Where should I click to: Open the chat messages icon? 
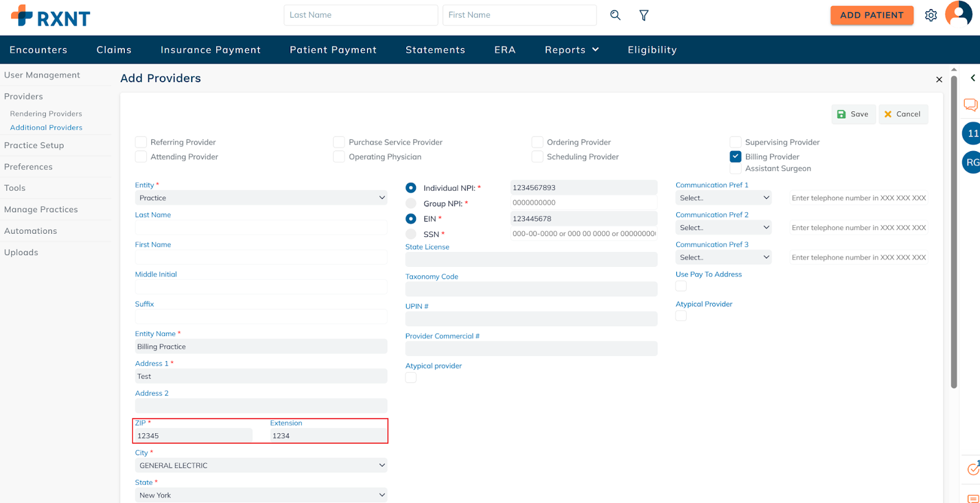(x=970, y=105)
